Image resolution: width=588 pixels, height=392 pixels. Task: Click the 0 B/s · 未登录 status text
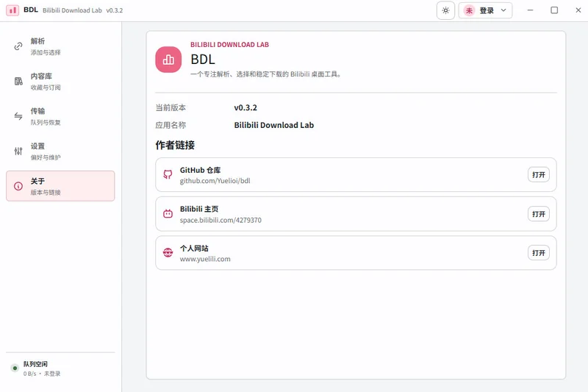[x=42, y=374]
